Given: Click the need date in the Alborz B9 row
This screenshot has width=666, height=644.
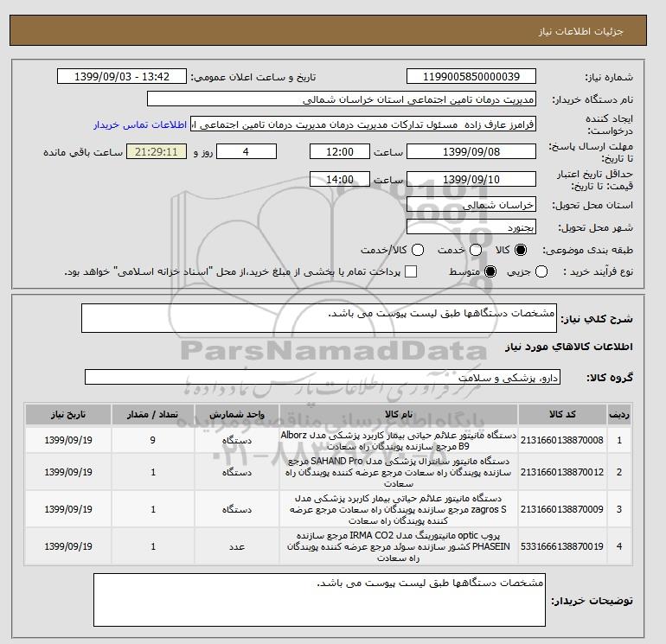Looking at the screenshot, I should 68,440.
